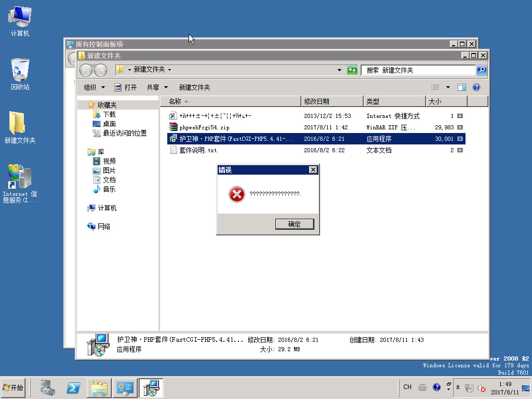The image size is (532, 399).
Task: Select 库 in navigation pane
Action: coord(101,152)
